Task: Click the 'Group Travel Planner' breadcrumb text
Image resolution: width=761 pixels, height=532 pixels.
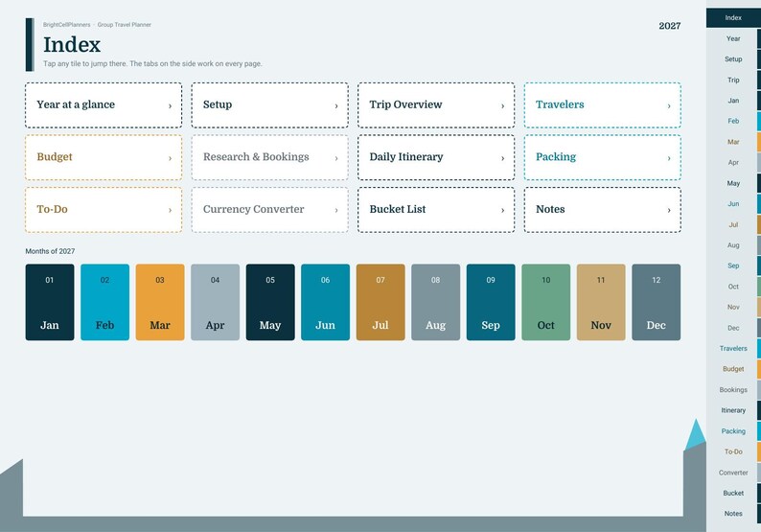Action: pos(125,25)
